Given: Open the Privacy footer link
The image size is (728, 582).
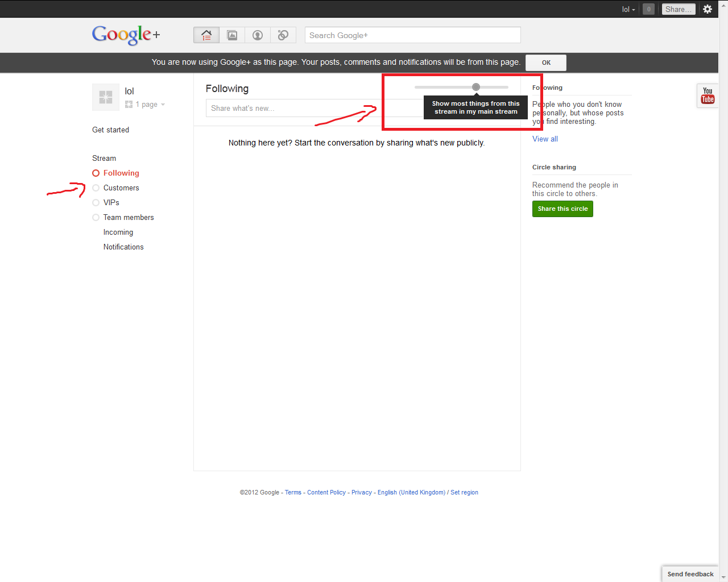Looking at the screenshot, I should (x=362, y=492).
